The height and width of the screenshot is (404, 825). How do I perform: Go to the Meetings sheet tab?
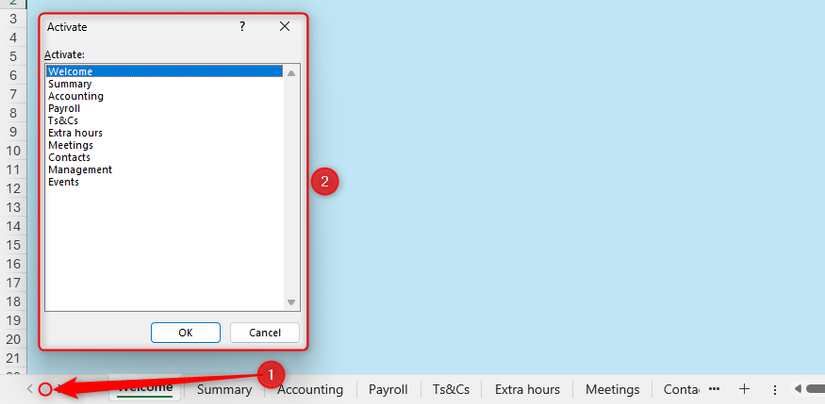coord(612,389)
